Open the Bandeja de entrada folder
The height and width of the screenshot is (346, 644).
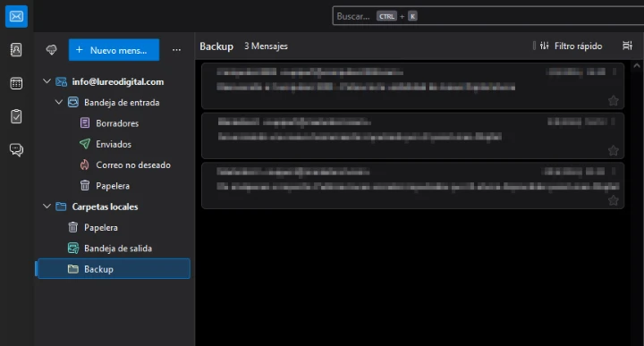(114, 103)
